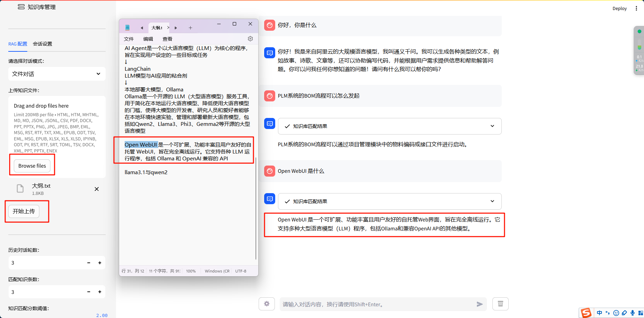Click the 匹配知识条数 number input field
This screenshot has width=644, height=318.
click(x=46, y=292)
